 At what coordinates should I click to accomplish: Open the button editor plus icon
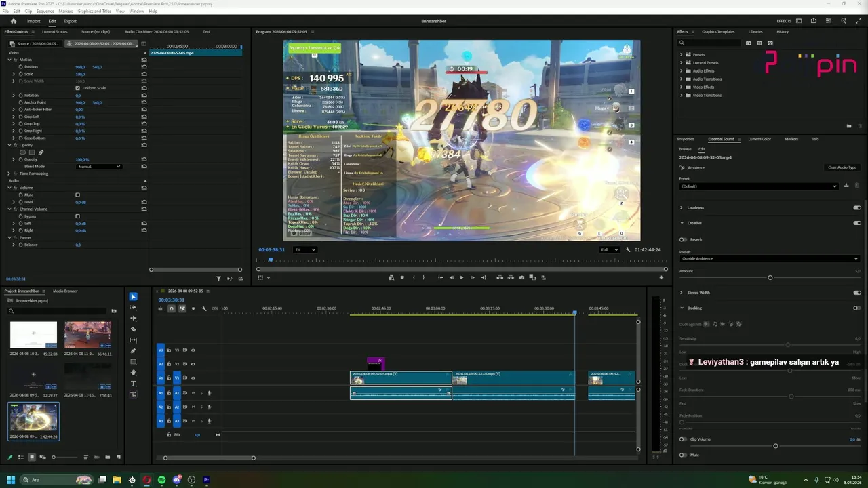(x=661, y=277)
